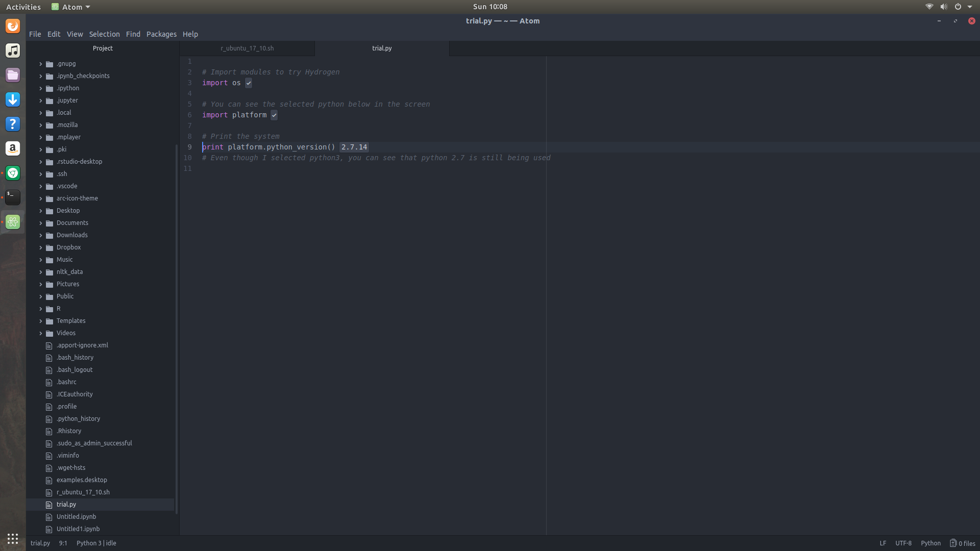
Task: Click the volume indicator in the top bar
Action: pos(943,7)
